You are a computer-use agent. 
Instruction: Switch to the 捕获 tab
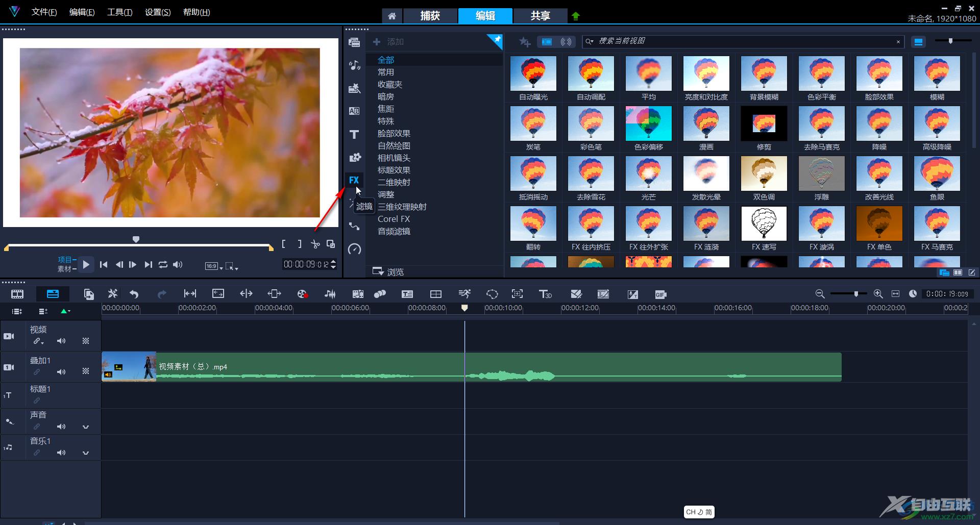click(430, 16)
